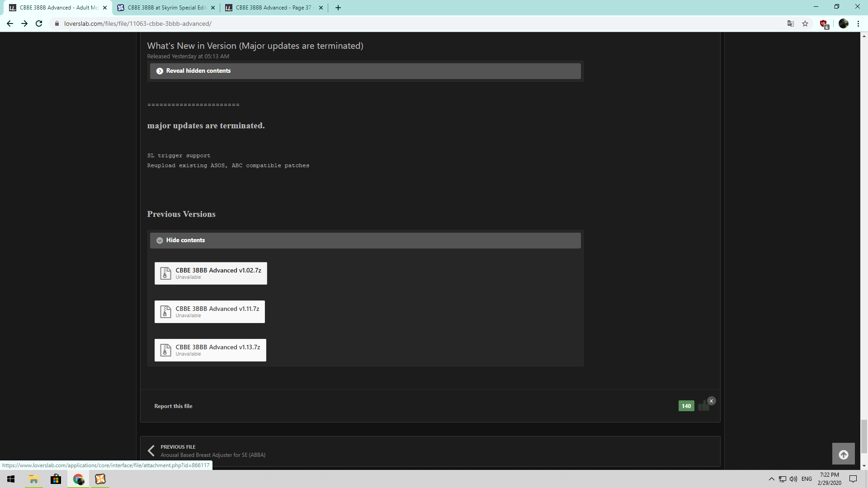Click archive icon of v1.13.7z file

(165, 350)
